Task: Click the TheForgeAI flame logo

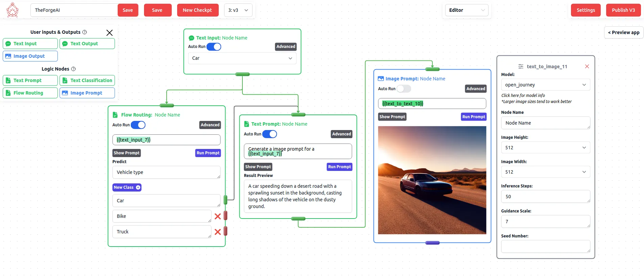Action: tap(13, 10)
